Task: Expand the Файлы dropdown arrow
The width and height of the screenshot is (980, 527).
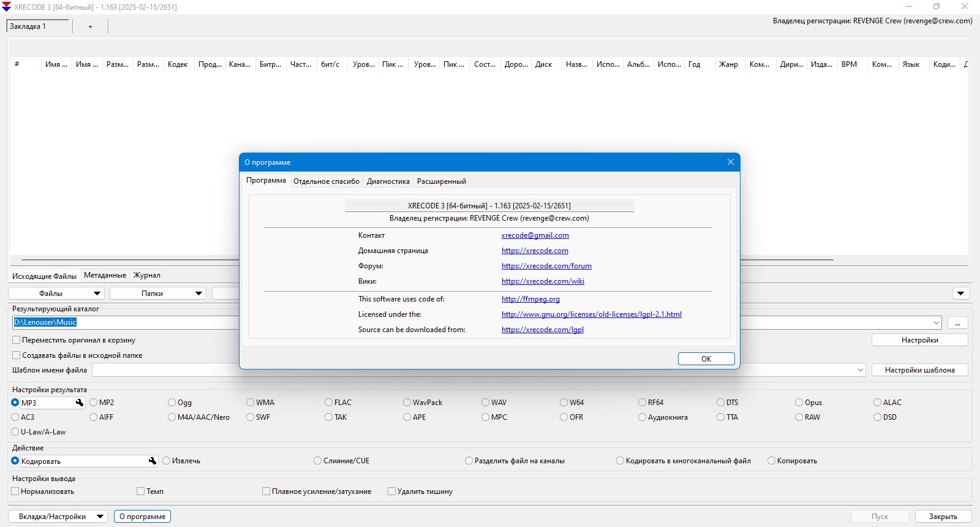Action: point(97,294)
